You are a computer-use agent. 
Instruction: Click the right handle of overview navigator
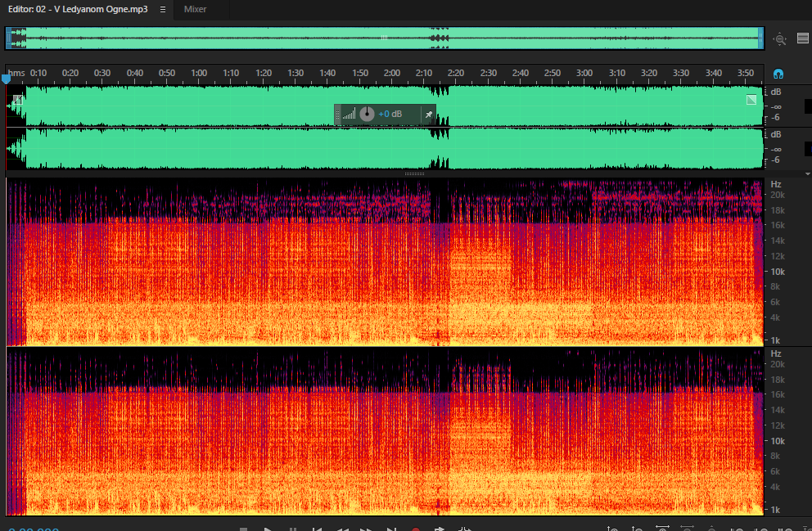pyautogui.click(x=760, y=38)
